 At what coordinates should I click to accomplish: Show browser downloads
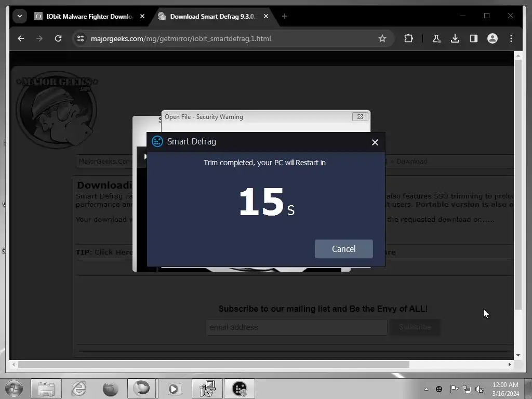455,38
